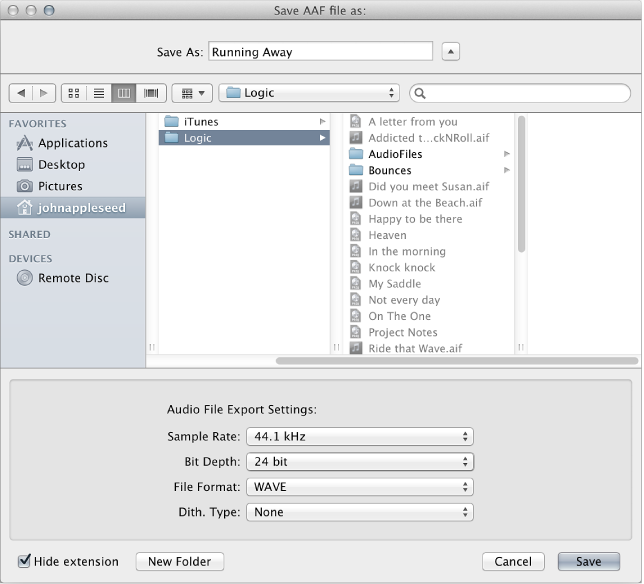Select johnappleseed home folder in sidebar
The height and width of the screenshot is (584, 644).
pyautogui.click(x=73, y=208)
